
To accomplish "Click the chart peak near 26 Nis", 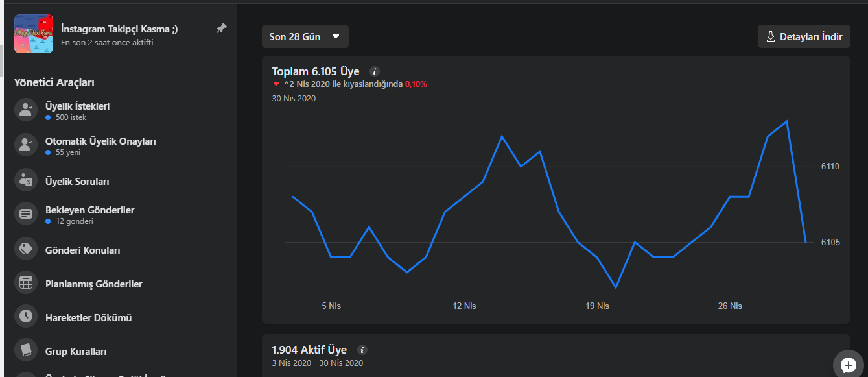I will click(786, 121).
